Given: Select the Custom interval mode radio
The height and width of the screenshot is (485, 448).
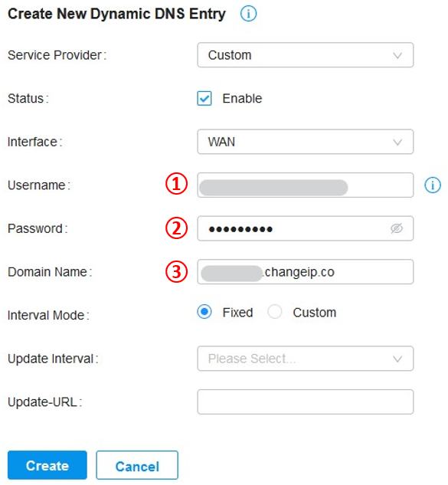Looking at the screenshot, I should [275, 312].
